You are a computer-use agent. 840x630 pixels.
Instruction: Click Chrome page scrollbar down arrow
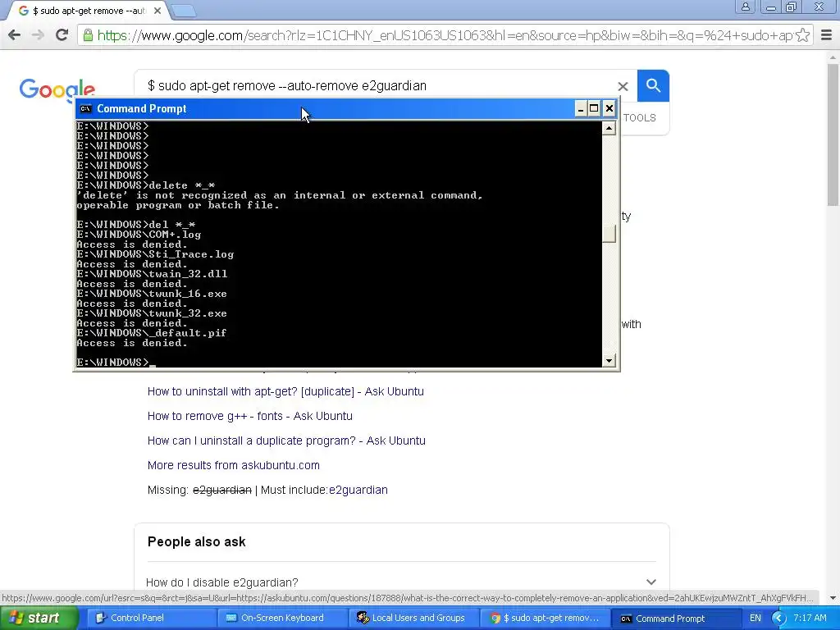pyautogui.click(x=833, y=598)
